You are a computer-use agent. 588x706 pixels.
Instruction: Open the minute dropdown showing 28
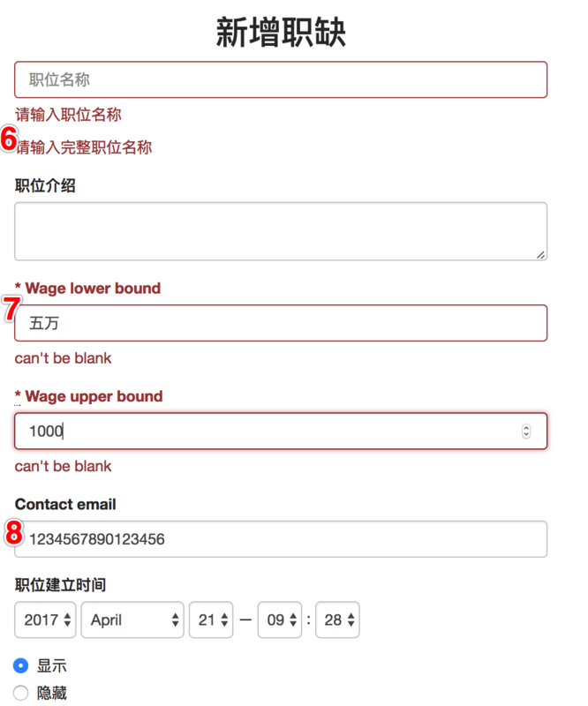[337, 620]
